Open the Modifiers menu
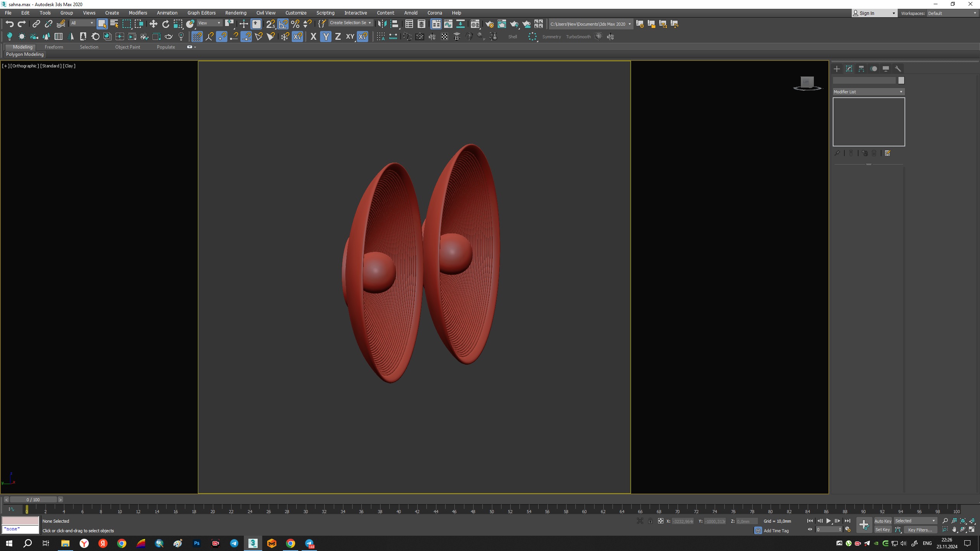 (138, 13)
